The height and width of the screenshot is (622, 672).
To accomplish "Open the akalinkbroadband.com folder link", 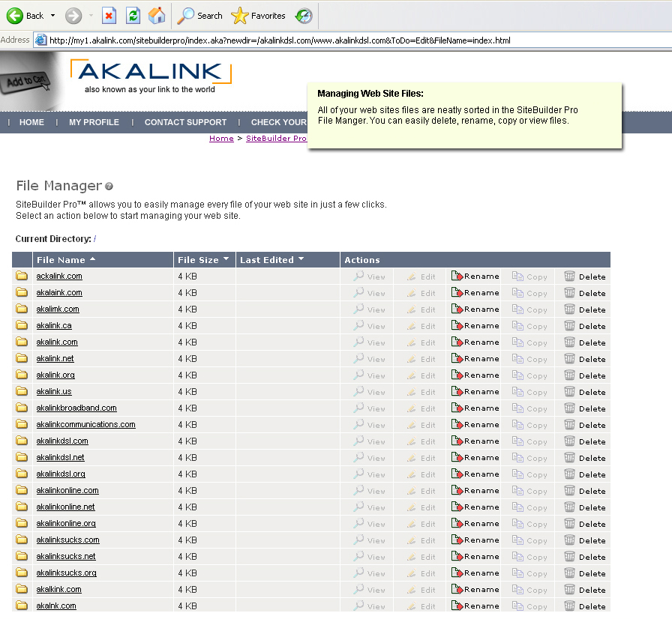I will [76, 408].
